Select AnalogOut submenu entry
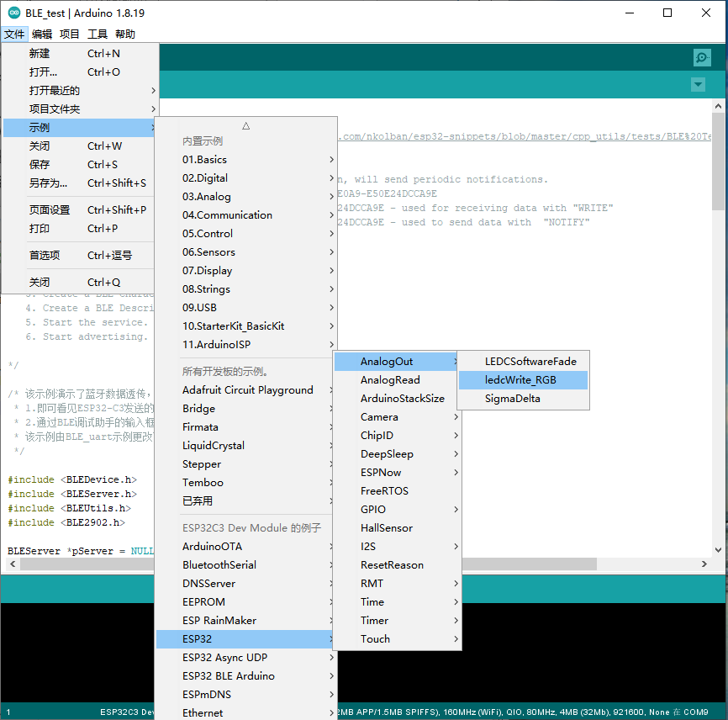This screenshot has width=728, height=720. click(x=396, y=362)
